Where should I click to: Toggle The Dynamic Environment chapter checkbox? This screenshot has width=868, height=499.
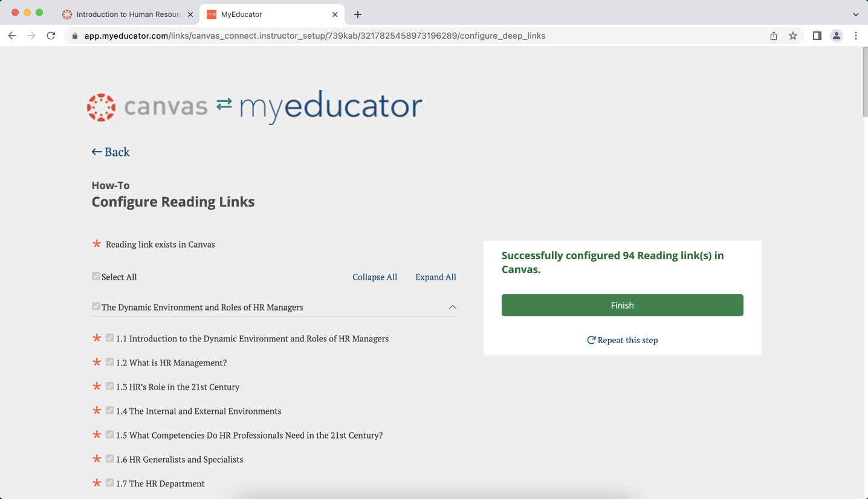point(96,306)
